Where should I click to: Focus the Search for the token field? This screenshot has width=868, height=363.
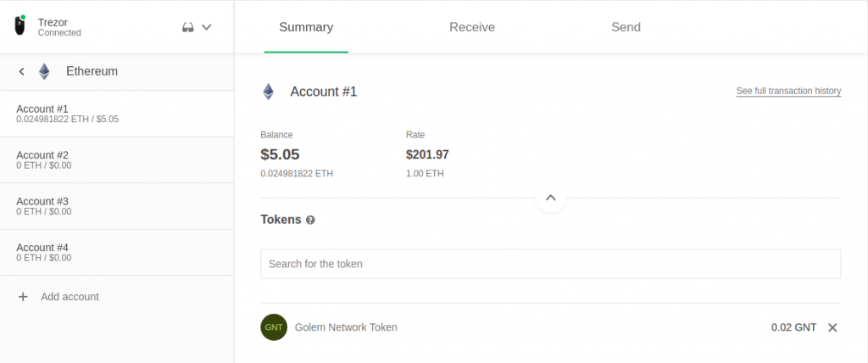pyautogui.click(x=550, y=264)
